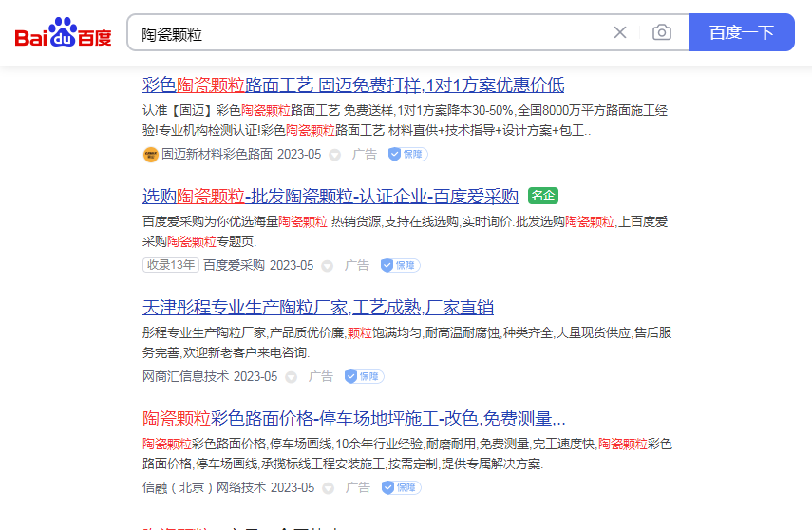The image size is (812, 530).
Task: Click the 保障 badge in the 网商汇信息技术 result
Action: point(364,376)
